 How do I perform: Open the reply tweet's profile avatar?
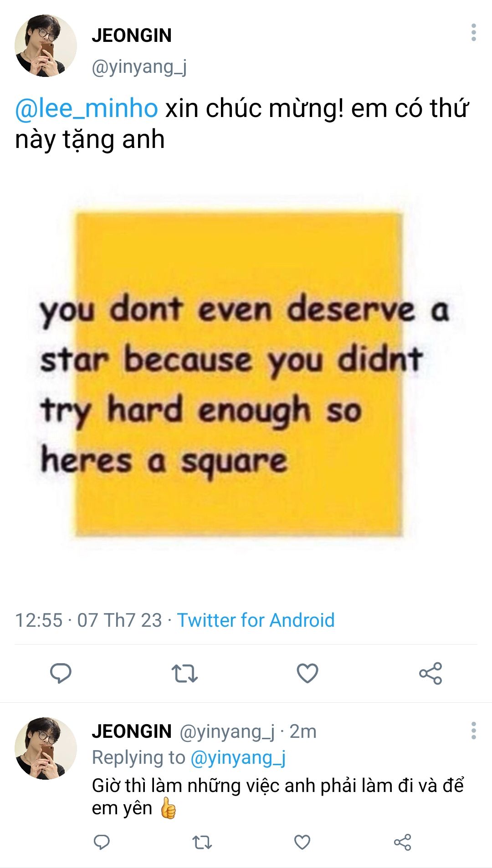46,748
